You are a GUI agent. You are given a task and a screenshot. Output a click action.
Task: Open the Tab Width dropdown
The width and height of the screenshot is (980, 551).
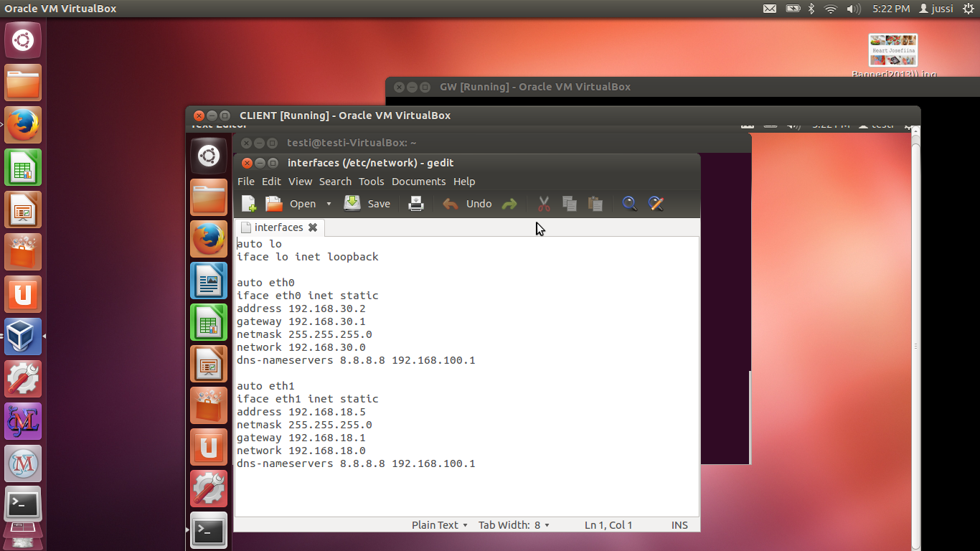[514, 525]
